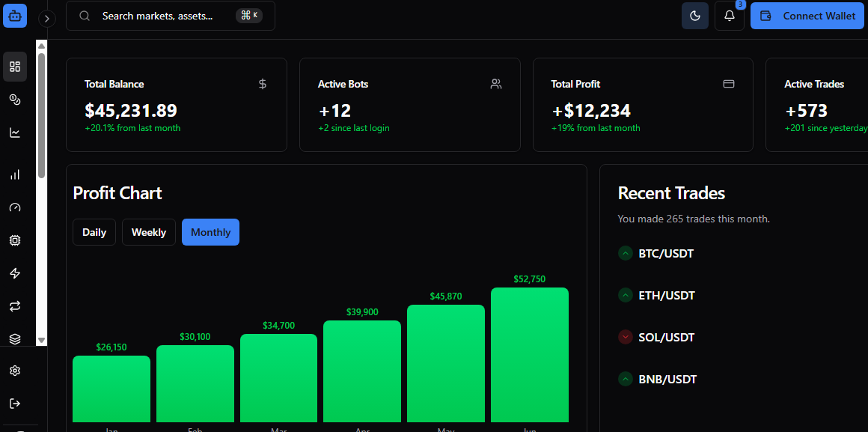Click 'You made 265 trades this month' text

click(694, 219)
